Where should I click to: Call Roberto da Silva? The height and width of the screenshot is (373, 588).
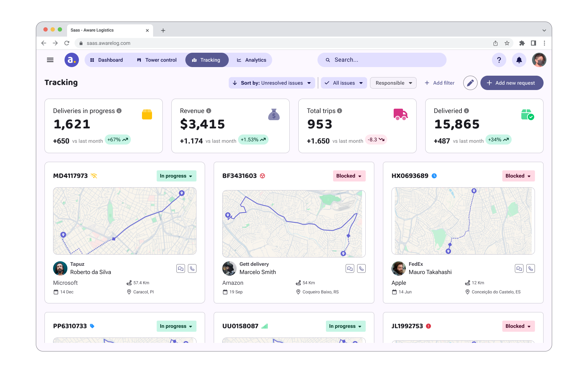tap(192, 268)
